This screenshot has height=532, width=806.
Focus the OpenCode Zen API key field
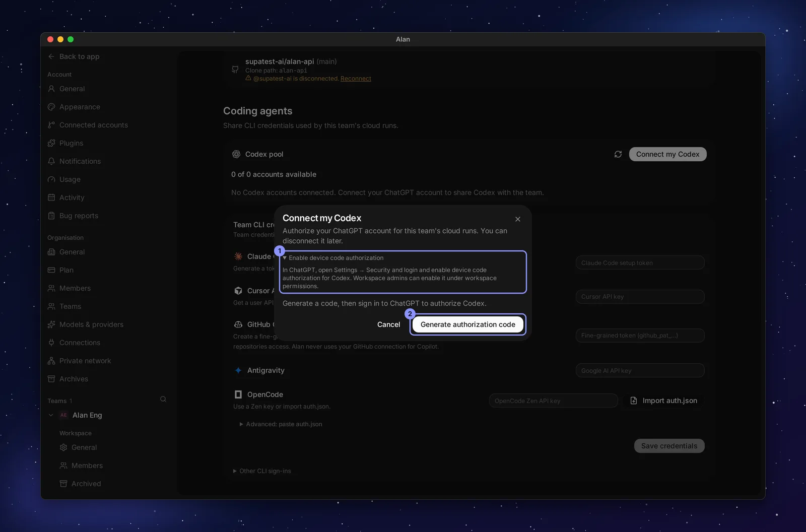553,401
